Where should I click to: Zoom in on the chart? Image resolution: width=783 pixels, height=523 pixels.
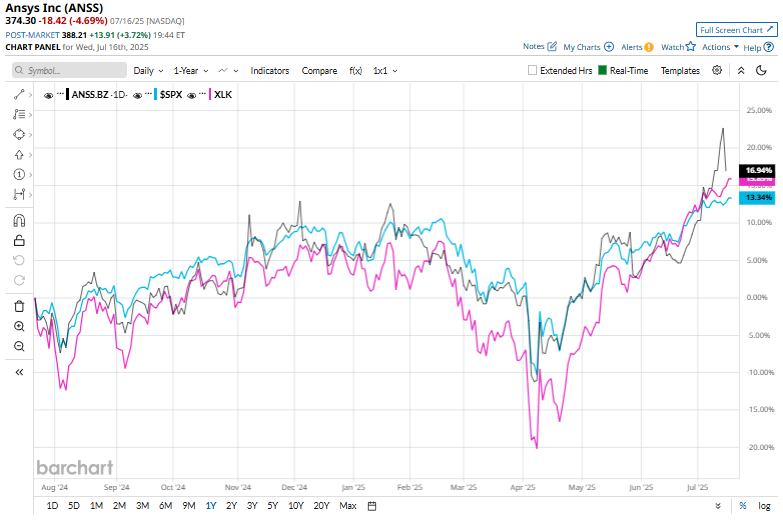pos(19,326)
